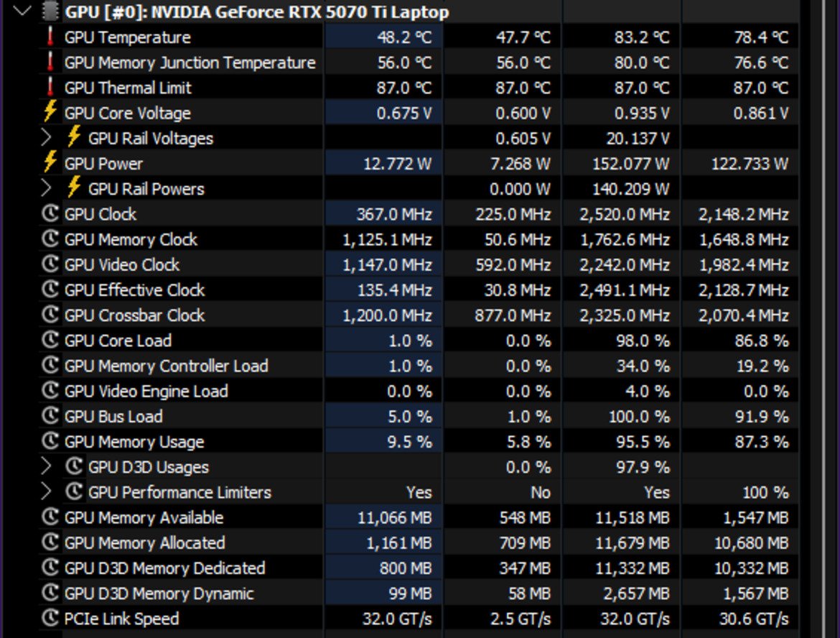Expand the GPU Rail Voltages row

[x=47, y=139]
